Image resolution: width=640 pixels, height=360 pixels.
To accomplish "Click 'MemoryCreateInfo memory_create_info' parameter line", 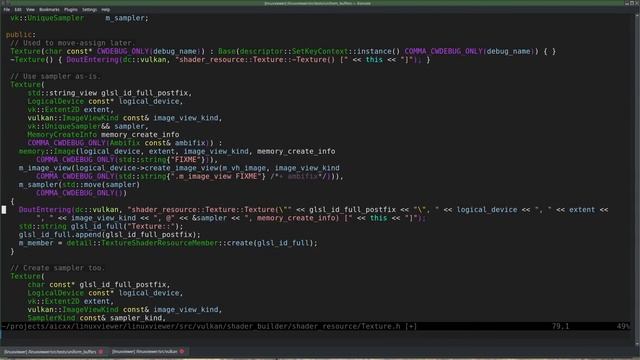I will 103,135.
